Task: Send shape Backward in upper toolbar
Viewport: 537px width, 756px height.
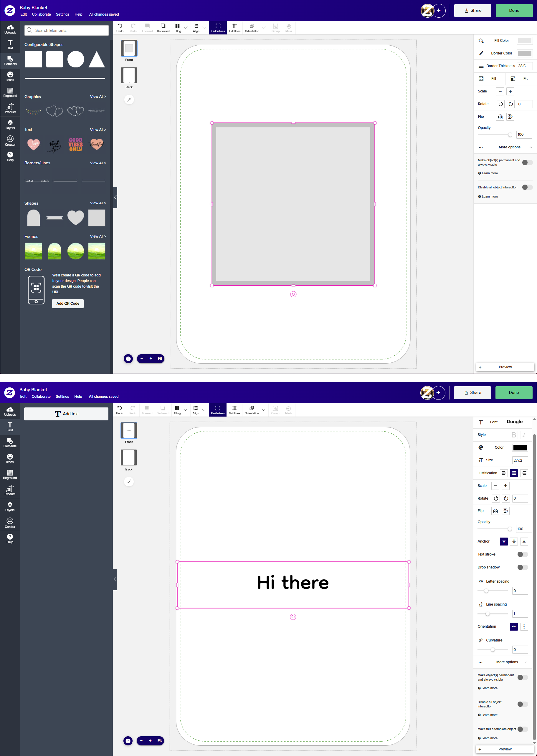Action: pos(163,28)
